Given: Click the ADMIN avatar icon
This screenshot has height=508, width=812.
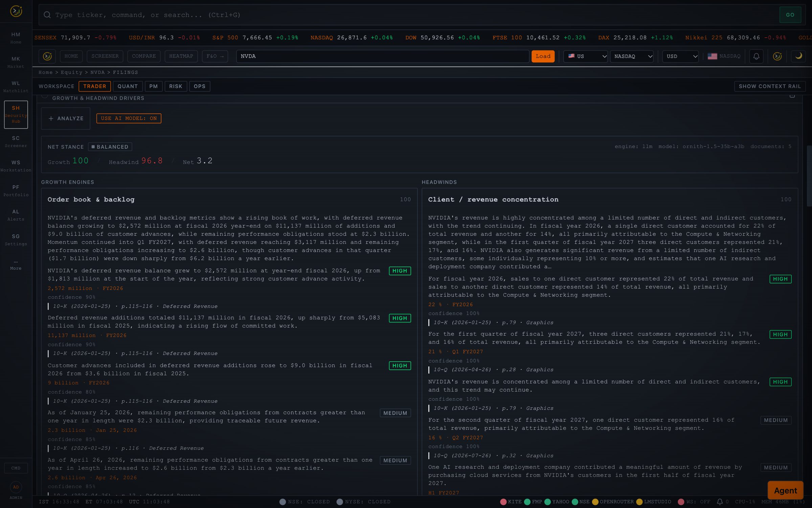Looking at the screenshot, I should pos(16,487).
